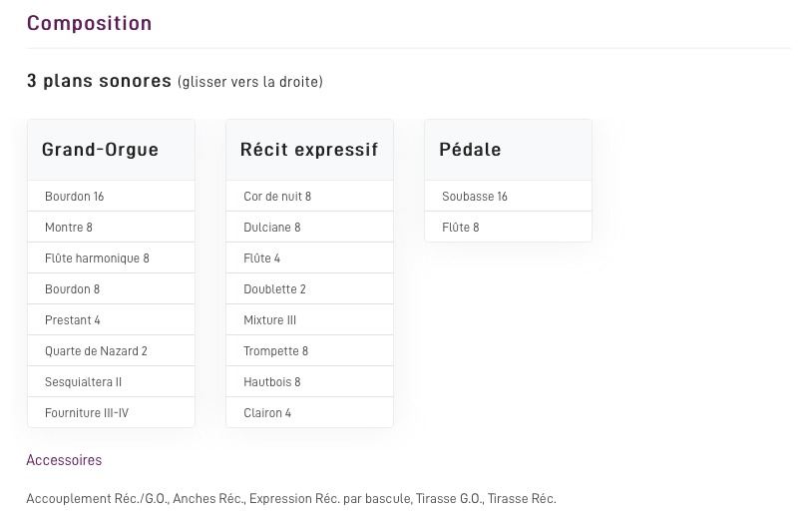812x523 pixels.
Task: Choose the Doublette 2 stop
Action: (274, 289)
